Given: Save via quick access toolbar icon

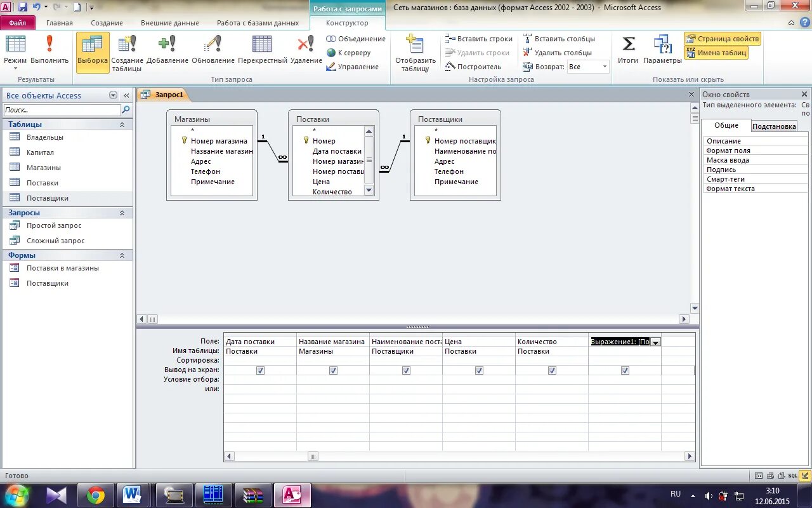Looking at the screenshot, I should [23, 7].
